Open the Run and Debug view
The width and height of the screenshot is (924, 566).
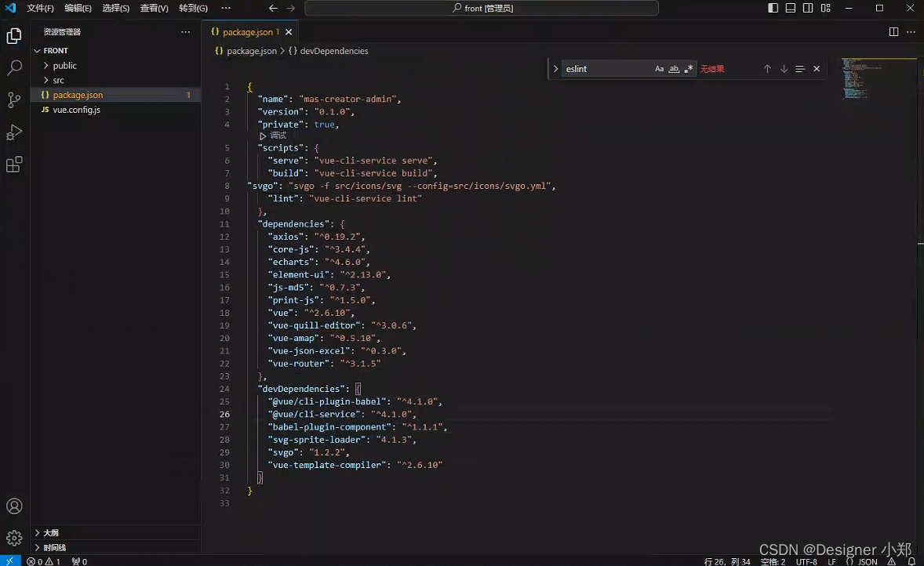point(14,132)
